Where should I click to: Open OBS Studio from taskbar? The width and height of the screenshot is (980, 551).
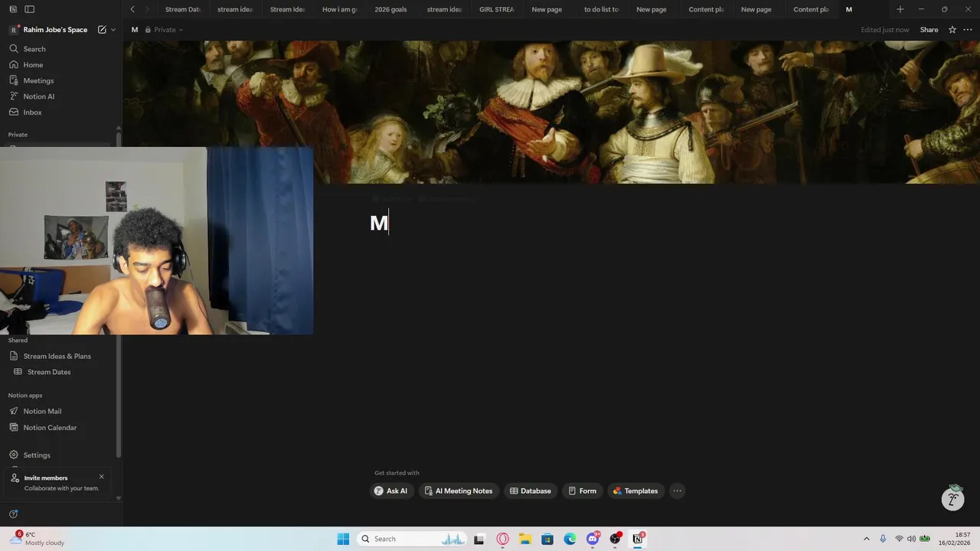coord(615,539)
